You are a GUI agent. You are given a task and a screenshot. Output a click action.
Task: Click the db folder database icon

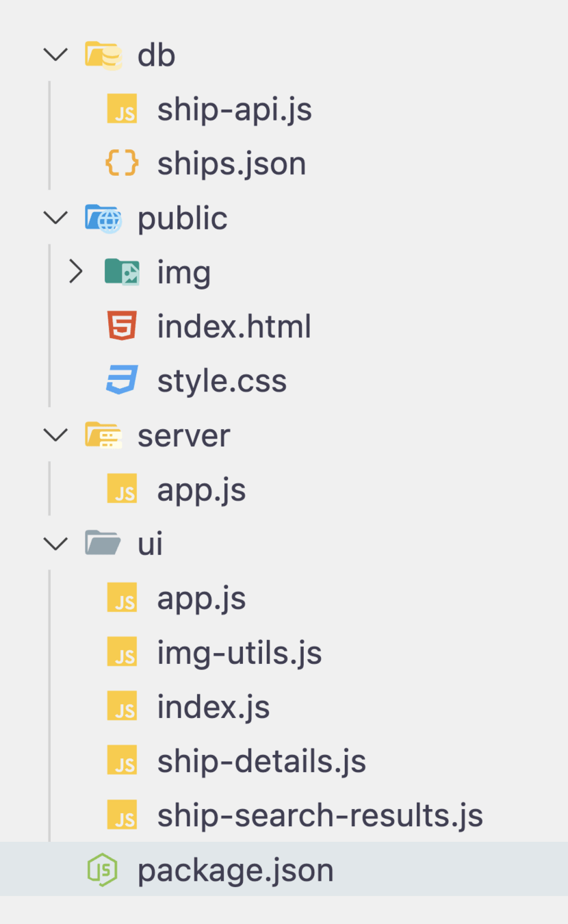click(x=103, y=55)
